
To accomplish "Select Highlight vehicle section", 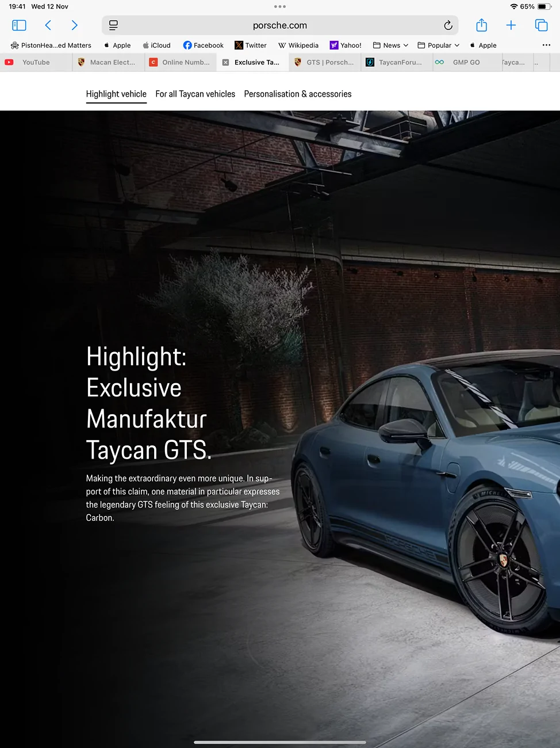I will coord(116,94).
